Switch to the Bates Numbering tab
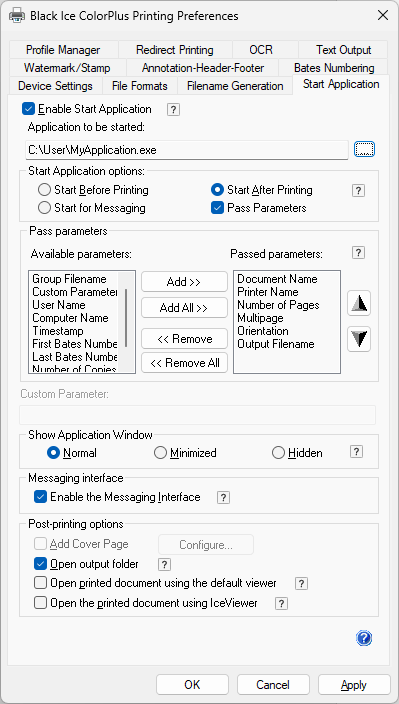The height and width of the screenshot is (704, 399). tap(334, 68)
